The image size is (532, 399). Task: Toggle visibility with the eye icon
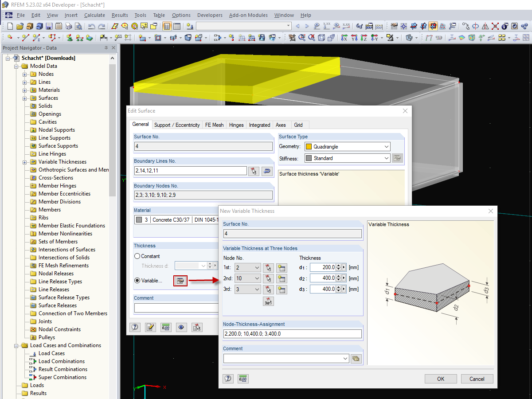[x=181, y=327]
